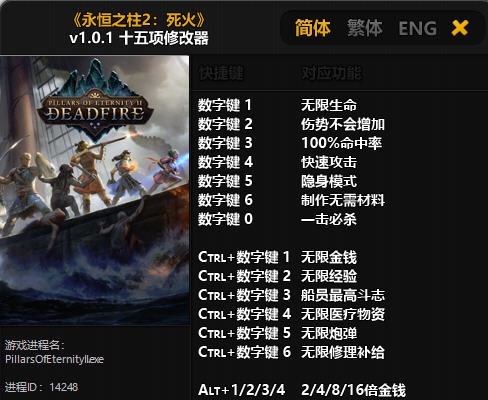Activate 无限经验 option

click(x=329, y=276)
